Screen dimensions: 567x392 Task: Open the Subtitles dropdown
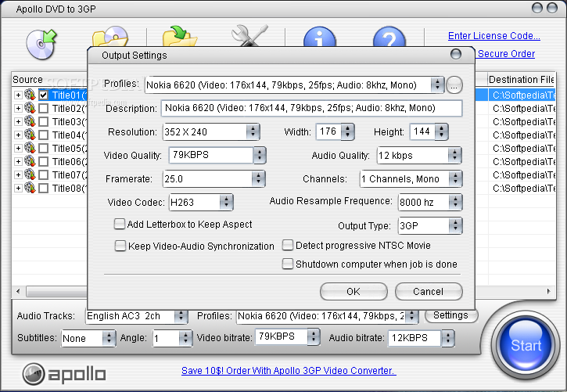coord(109,338)
